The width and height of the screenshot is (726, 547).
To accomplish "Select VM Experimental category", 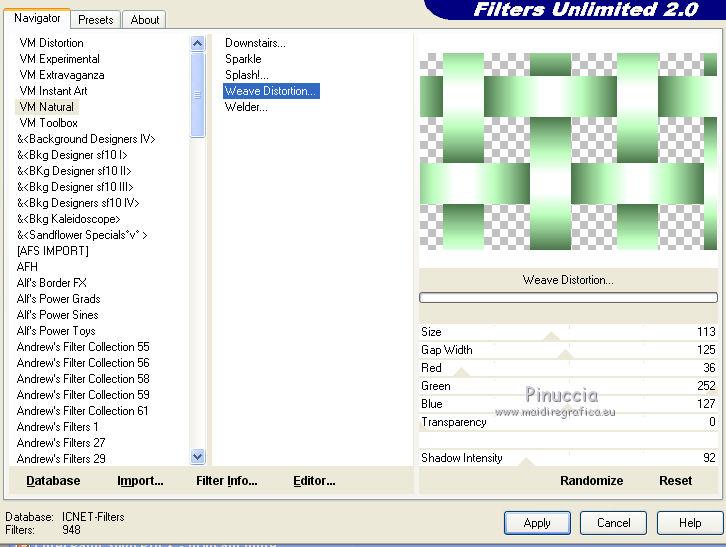I will 59,59.
